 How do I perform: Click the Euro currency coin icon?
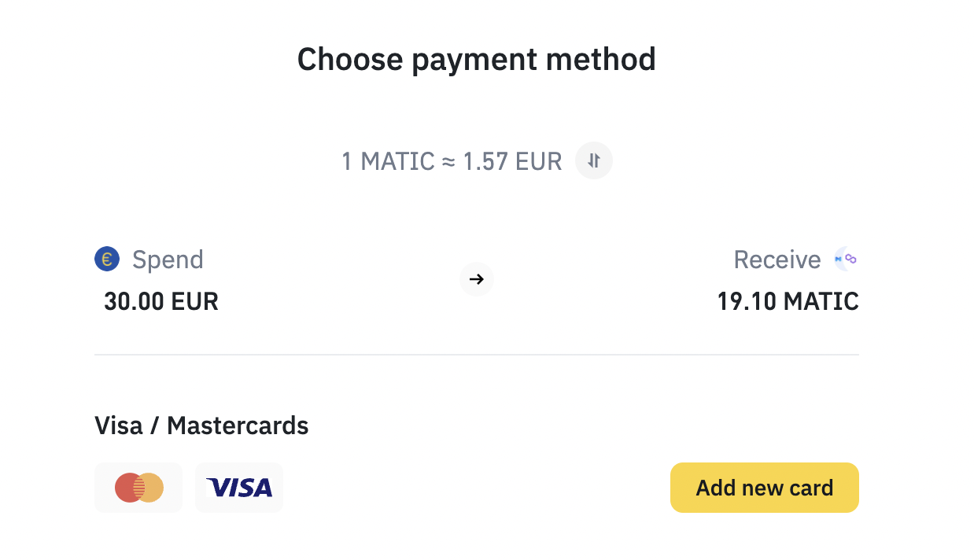[x=107, y=259]
